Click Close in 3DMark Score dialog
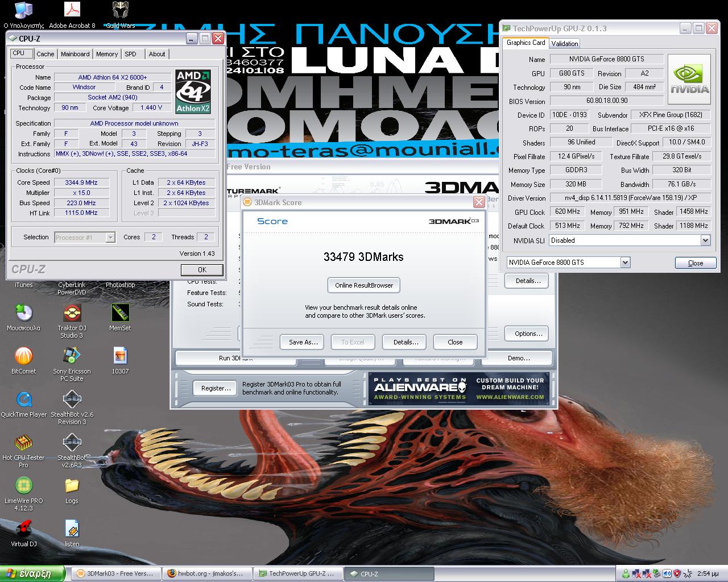 pos(455,342)
